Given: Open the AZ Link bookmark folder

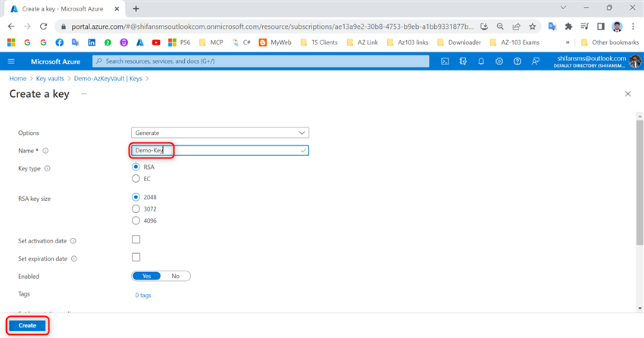Looking at the screenshot, I should click(x=362, y=42).
